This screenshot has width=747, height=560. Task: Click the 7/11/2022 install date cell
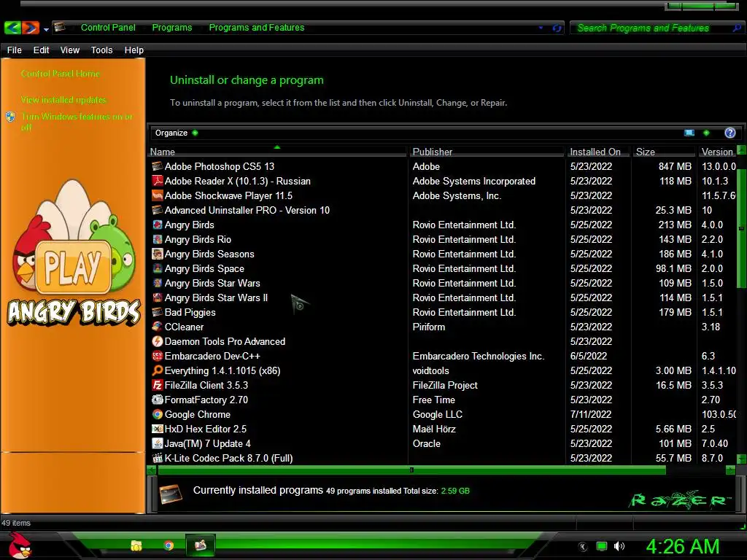591,414
